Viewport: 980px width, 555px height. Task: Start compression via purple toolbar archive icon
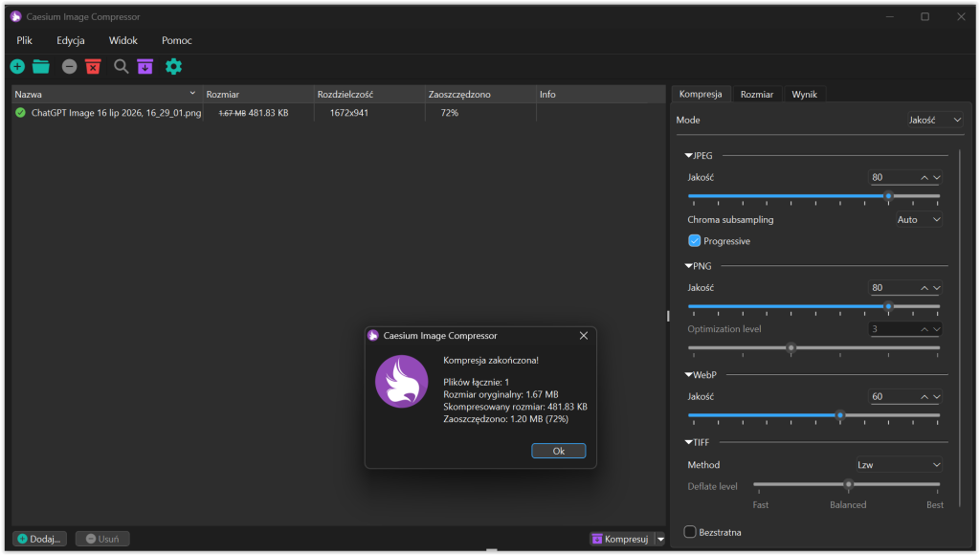pyautogui.click(x=145, y=66)
